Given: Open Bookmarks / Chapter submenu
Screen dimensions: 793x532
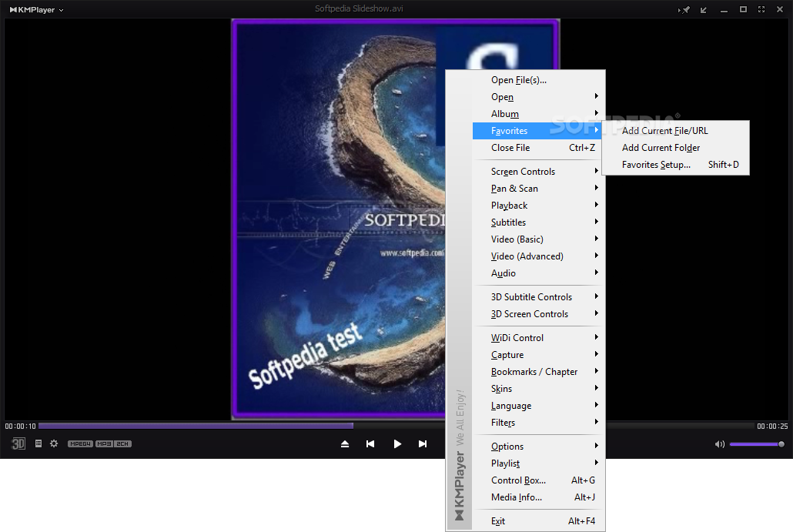Looking at the screenshot, I should click(x=539, y=371).
